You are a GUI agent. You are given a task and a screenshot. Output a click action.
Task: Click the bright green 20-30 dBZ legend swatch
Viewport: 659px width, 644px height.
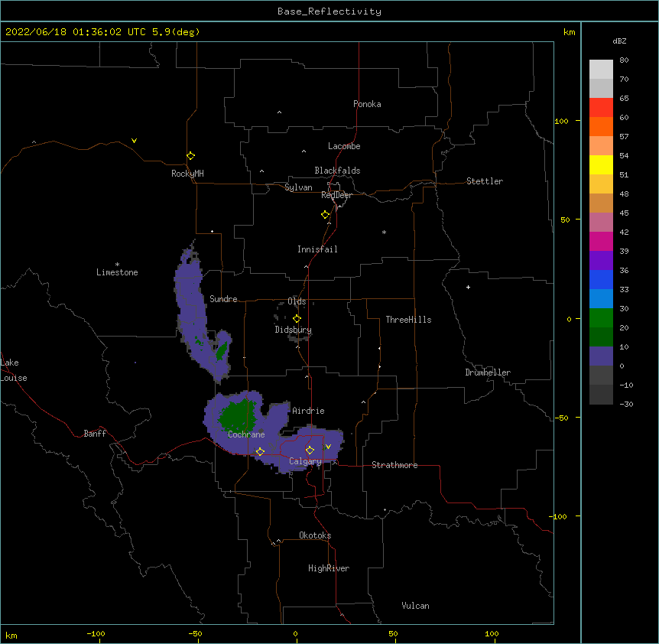click(x=601, y=318)
